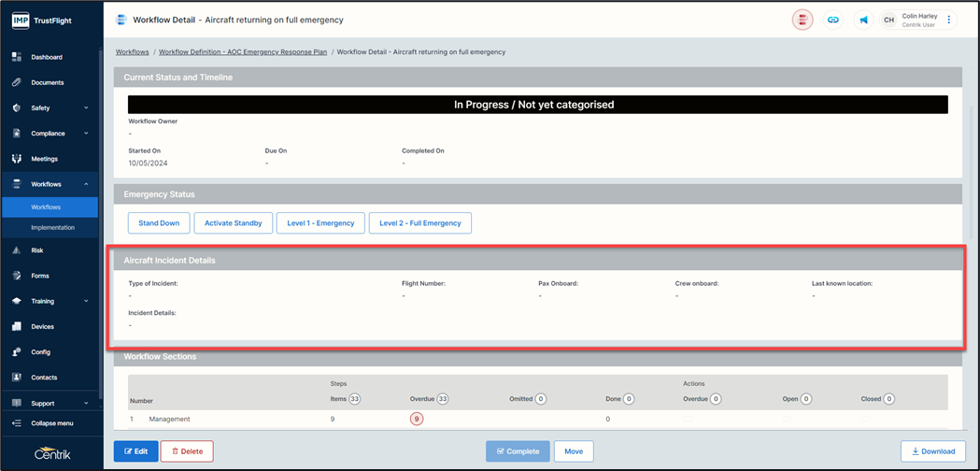Screen dimensions: 980x471
Task: Click the blue Edit button
Action: 135,451
